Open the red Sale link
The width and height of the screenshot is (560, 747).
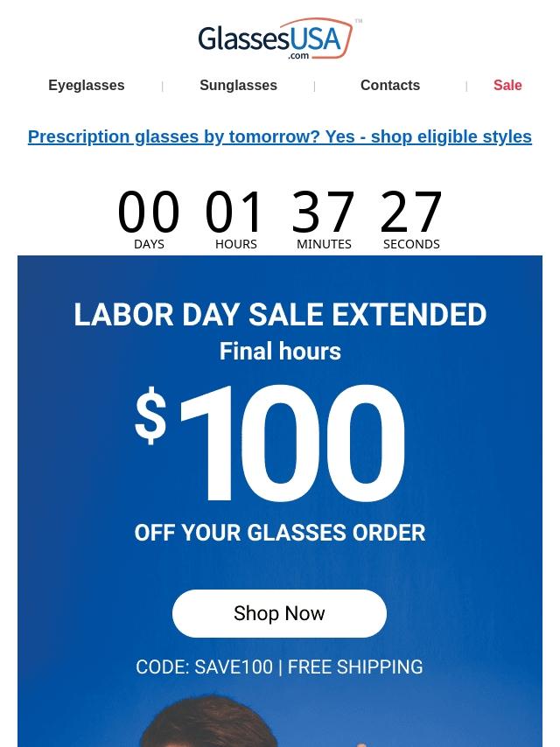507,85
